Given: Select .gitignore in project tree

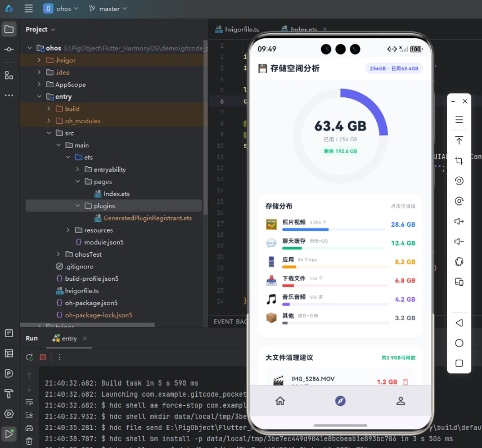Looking at the screenshot, I should 75,266.
